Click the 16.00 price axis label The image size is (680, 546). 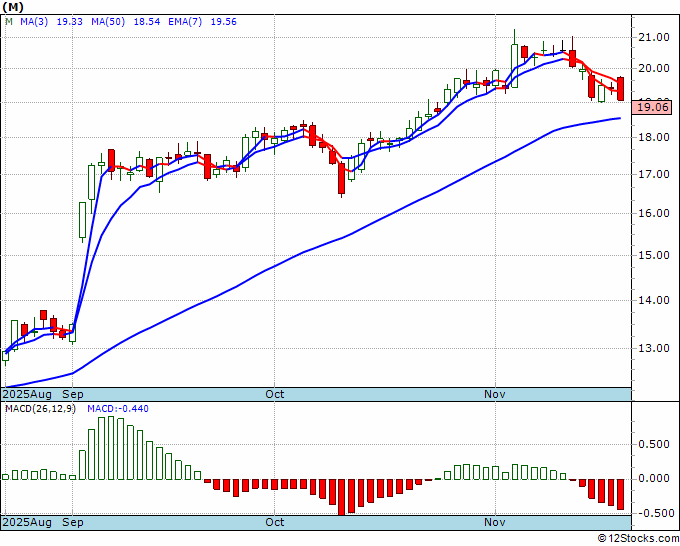coord(654,213)
